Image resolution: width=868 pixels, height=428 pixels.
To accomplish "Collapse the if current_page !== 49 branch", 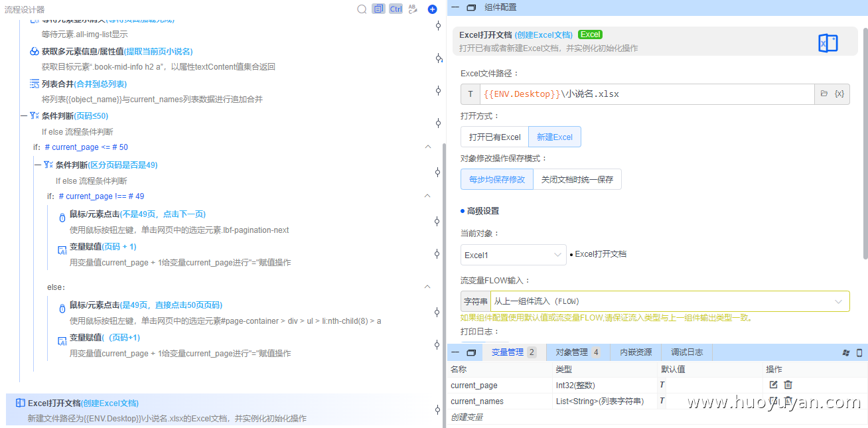I will 428,196.
